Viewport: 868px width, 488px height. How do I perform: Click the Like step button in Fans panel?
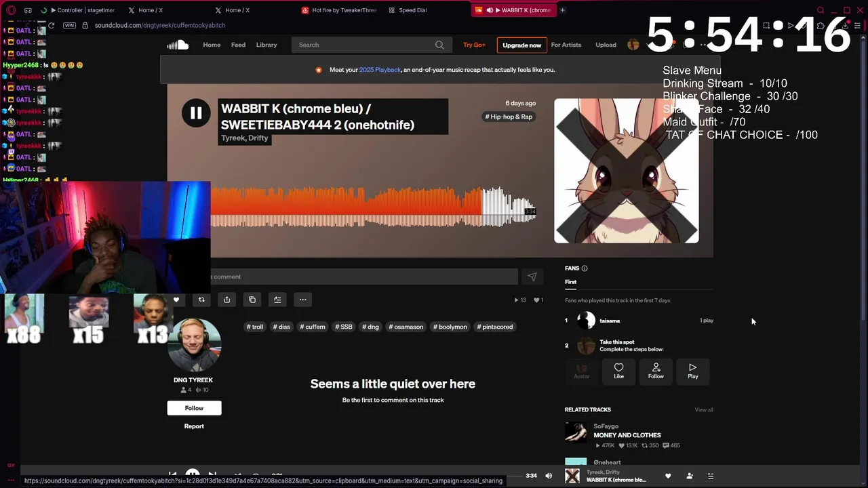[x=618, y=371]
